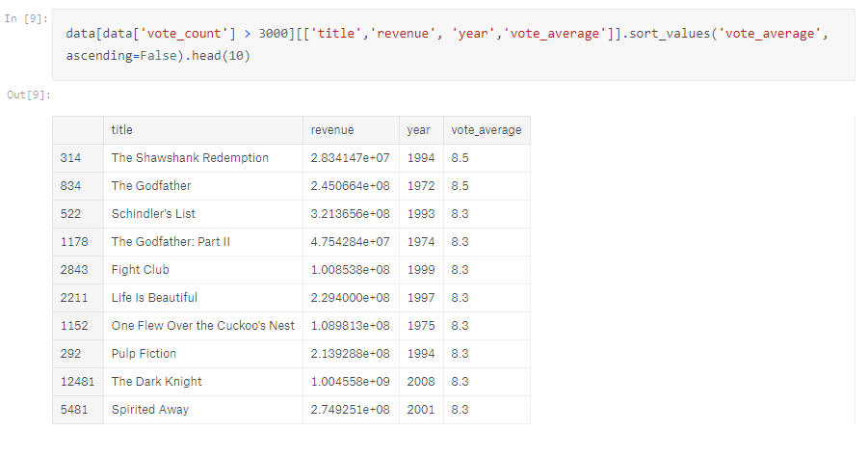The image size is (868, 459).
Task: Click row index 12481
Action: [x=77, y=382]
